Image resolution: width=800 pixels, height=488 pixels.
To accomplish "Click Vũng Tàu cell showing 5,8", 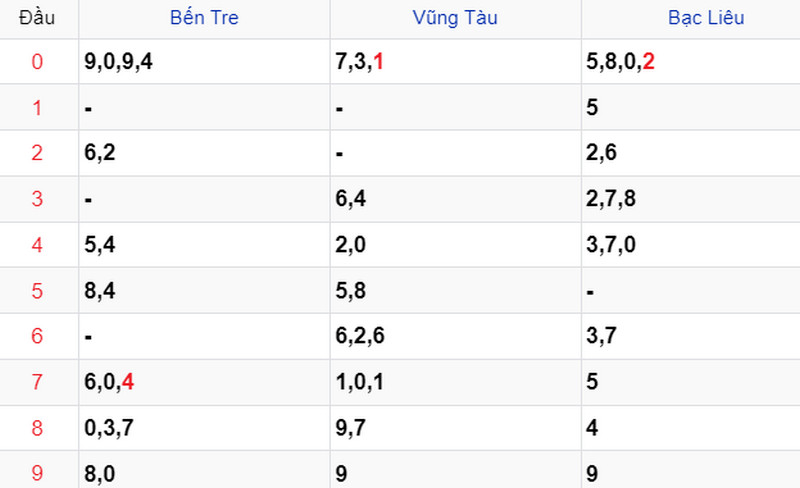I will click(455, 291).
